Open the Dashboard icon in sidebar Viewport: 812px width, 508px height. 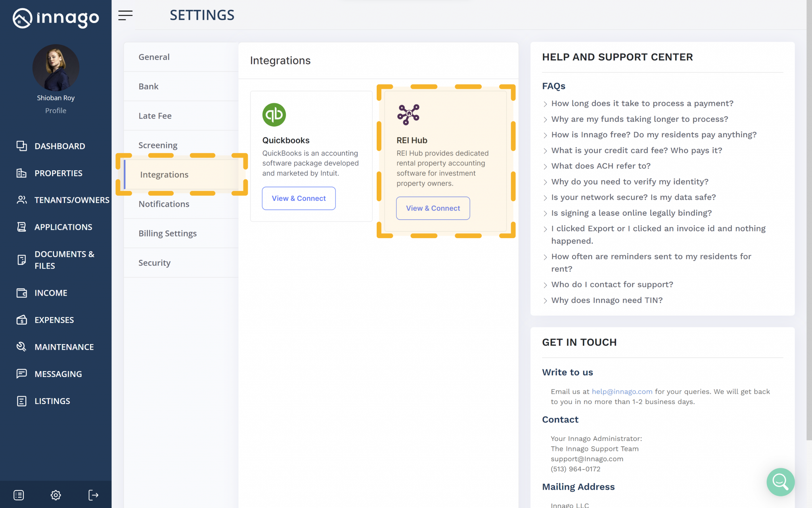pyautogui.click(x=21, y=146)
